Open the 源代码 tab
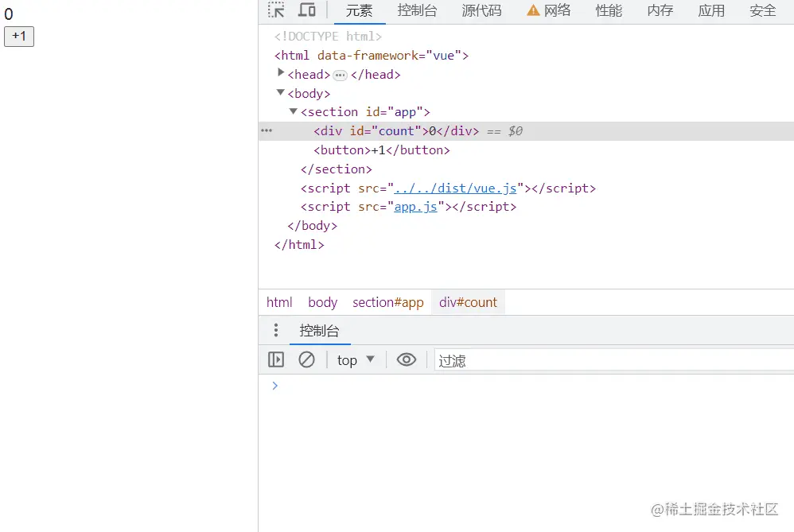 tap(481, 10)
